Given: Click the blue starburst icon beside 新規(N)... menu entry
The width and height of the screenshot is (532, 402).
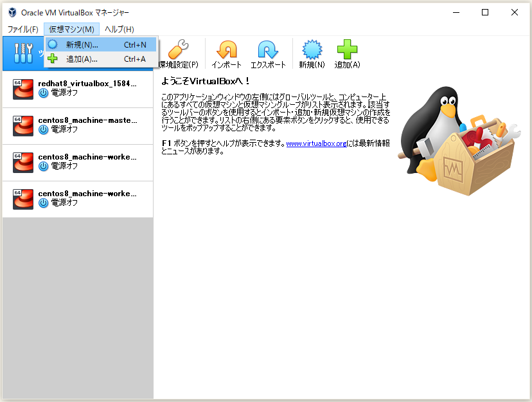Looking at the screenshot, I should coord(53,44).
